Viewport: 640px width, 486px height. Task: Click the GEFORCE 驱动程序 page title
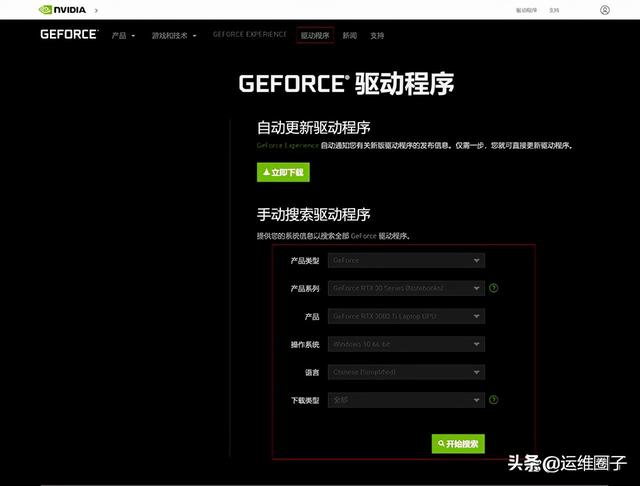click(346, 84)
